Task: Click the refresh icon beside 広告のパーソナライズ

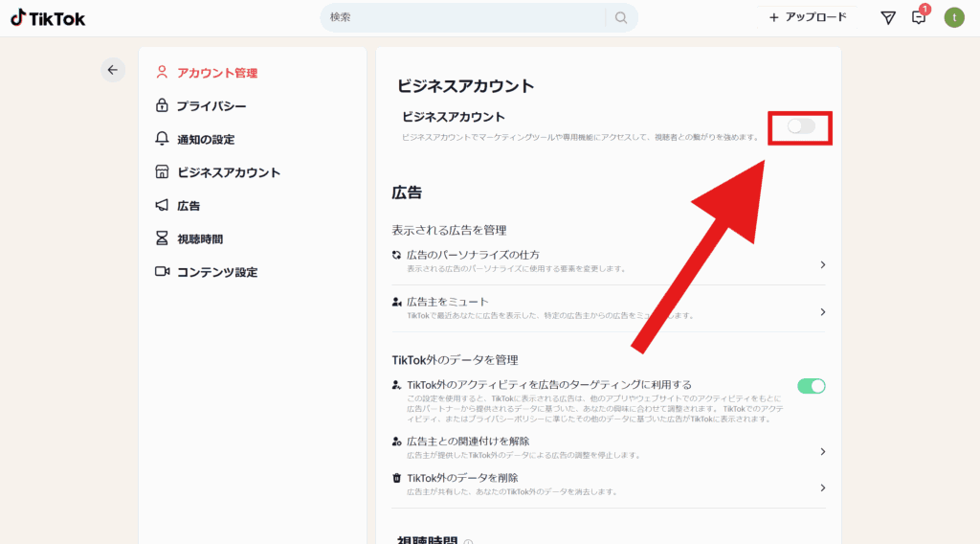Action: [396, 255]
